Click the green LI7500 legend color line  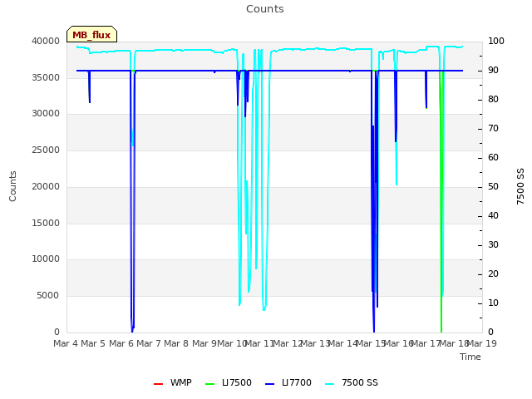click(x=210, y=384)
